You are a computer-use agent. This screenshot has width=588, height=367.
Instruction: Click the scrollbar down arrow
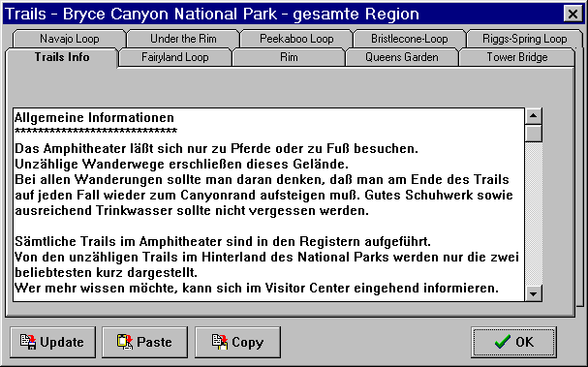[x=533, y=293]
